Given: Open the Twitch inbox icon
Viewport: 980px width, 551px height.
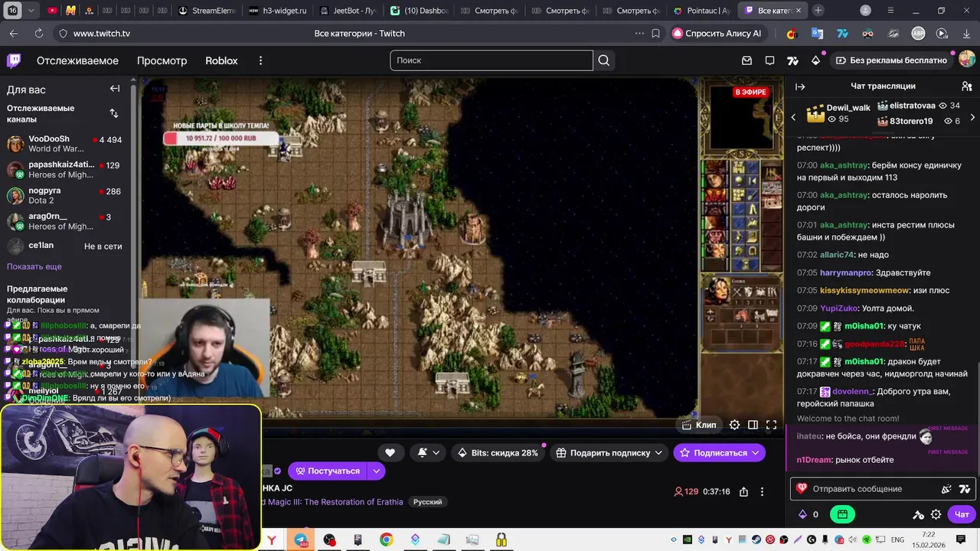Looking at the screenshot, I should tap(747, 60).
